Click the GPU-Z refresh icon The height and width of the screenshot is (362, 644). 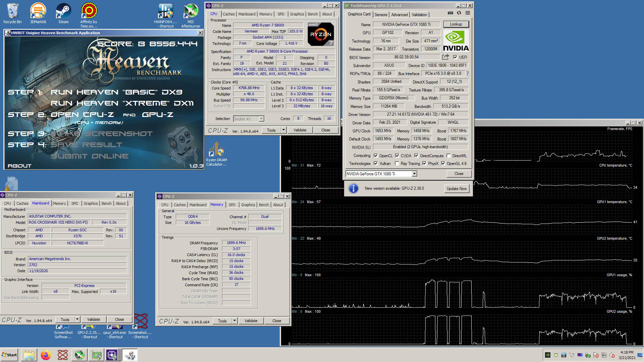459,13
